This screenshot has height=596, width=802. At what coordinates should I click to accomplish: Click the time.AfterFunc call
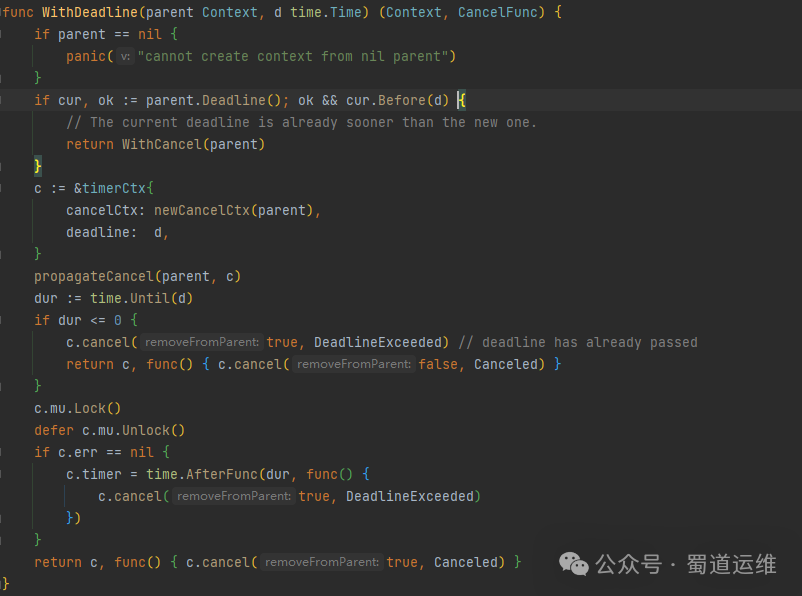tap(202, 474)
